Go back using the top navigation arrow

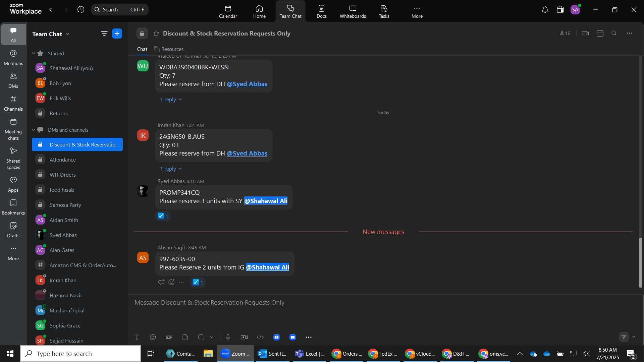tap(51, 9)
